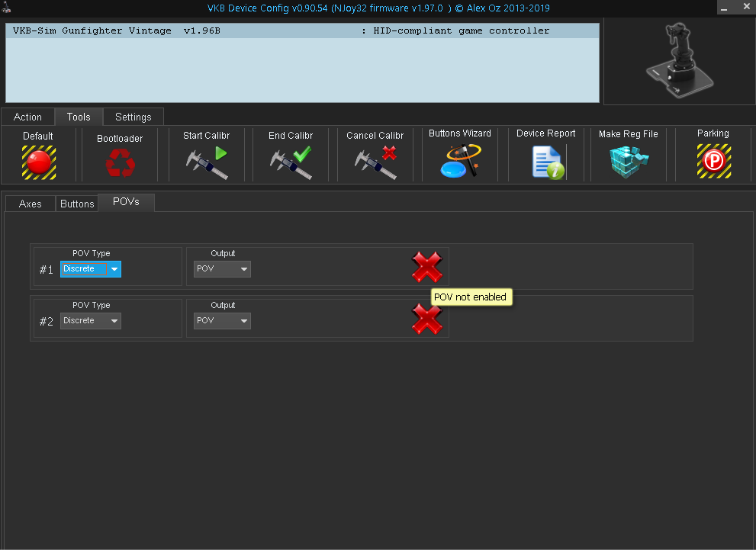Click the Make Reg File label
The height and width of the screenshot is (552, 756).
point(629,134)
